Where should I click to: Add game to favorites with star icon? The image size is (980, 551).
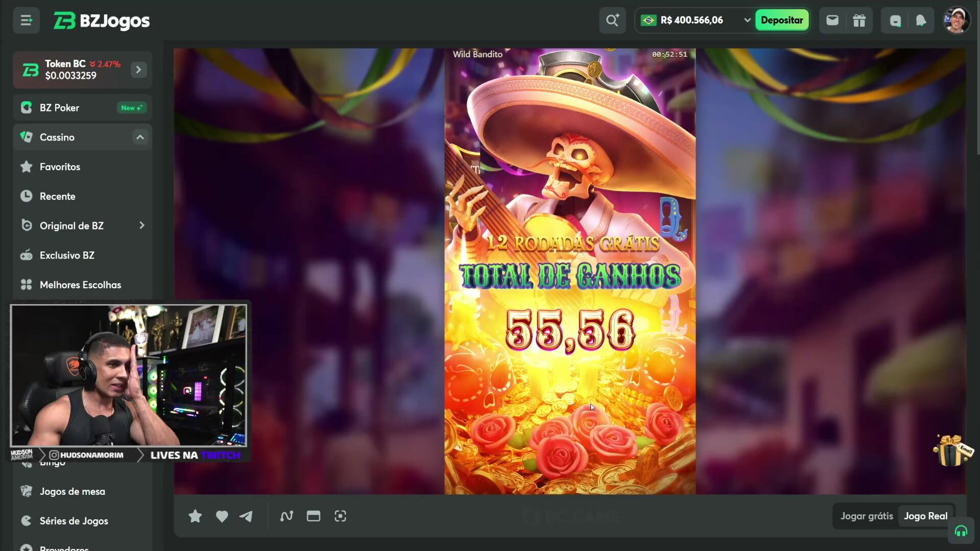[195, 516]
